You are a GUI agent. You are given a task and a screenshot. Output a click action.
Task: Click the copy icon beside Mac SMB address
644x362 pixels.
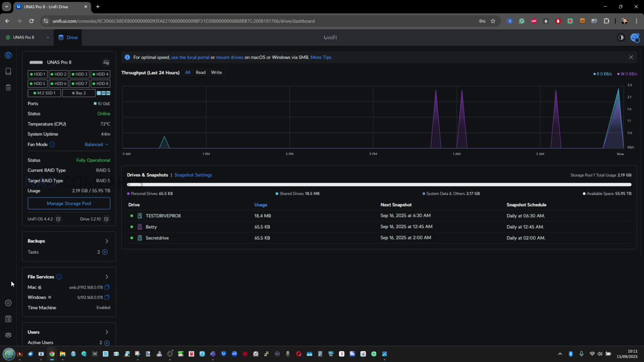point(107,287)
